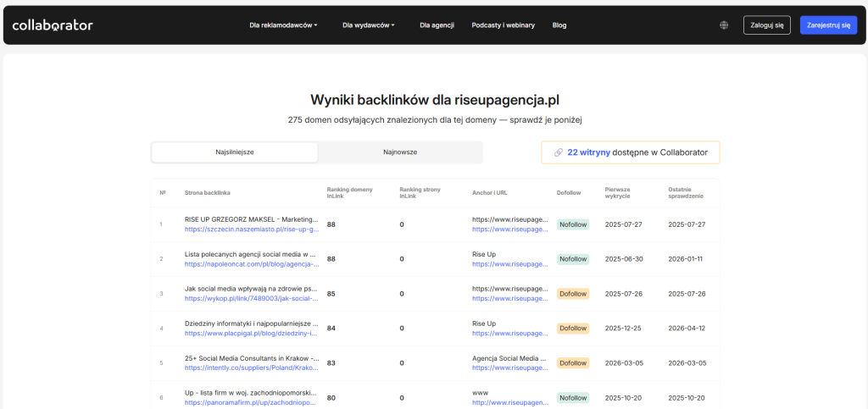Viewport: 868px width, 409px height.
Task: Open http://www.riseupagen URL under www anchor
Action: [509, 403]
